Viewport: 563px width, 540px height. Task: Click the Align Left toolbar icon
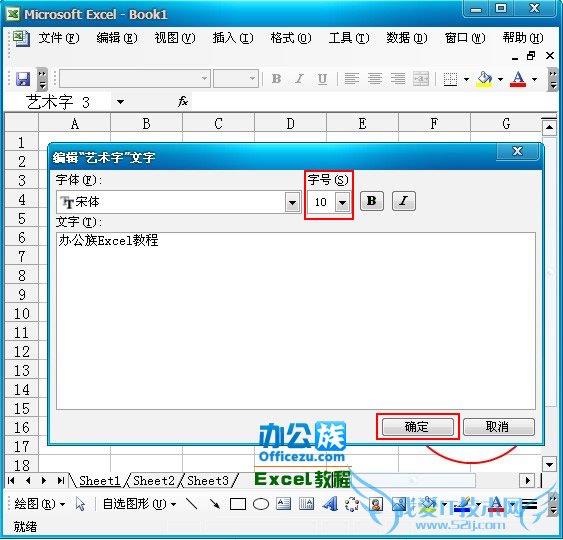click(352, 79)
